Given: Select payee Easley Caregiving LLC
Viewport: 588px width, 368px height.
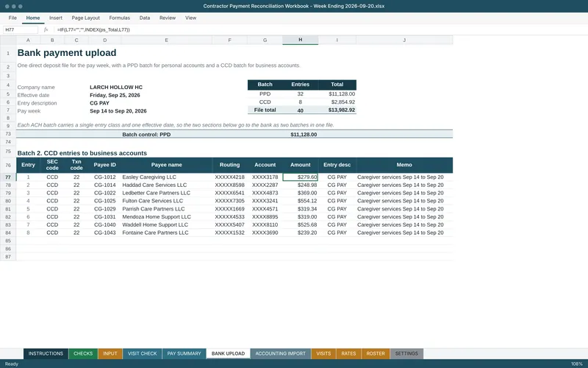Looking at the screenshot, I should (167, 177).
